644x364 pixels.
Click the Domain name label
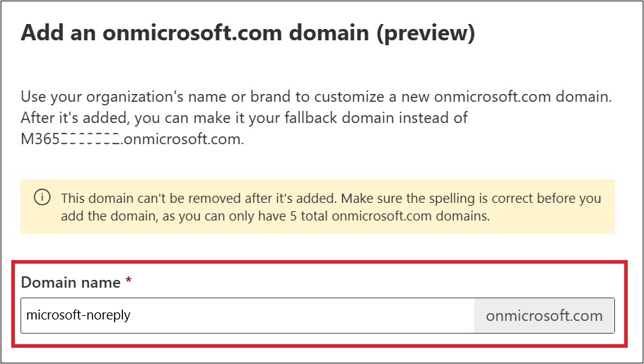pyautogui.click(x=71, y=282)
